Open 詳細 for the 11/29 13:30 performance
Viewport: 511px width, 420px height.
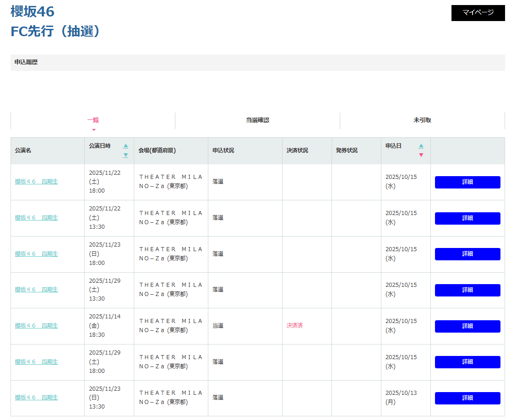(x=467, y=290)
